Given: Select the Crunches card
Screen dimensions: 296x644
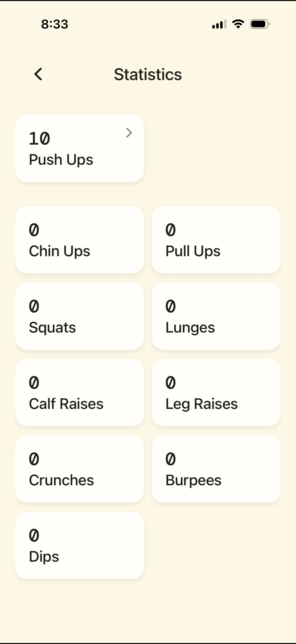Looking at the screenshot, I should click(80, 469).
